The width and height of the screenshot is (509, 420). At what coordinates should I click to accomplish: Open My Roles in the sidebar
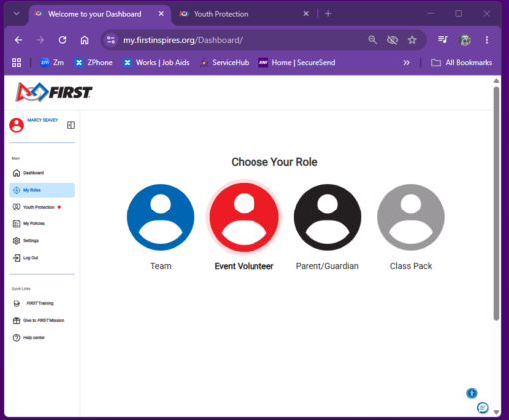click(42, 190)
